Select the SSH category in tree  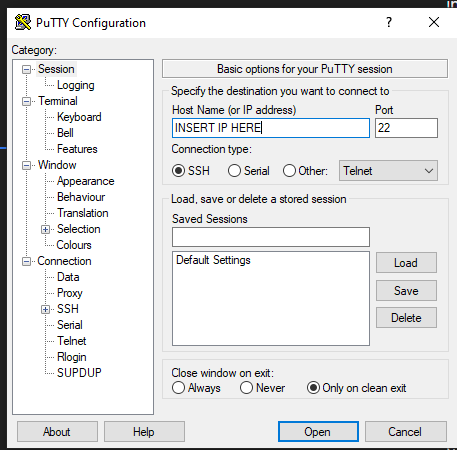pyautogui.click(x=68, y=309)
